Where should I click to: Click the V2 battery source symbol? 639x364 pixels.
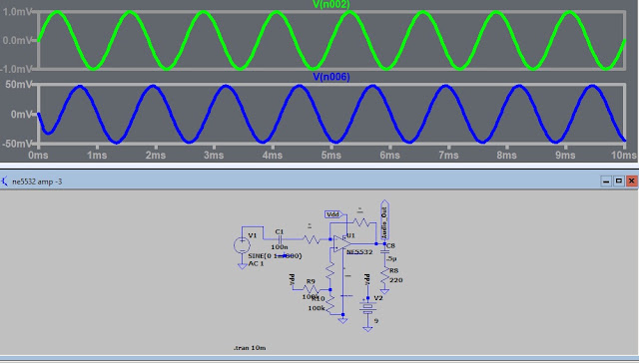pos(367,307)
